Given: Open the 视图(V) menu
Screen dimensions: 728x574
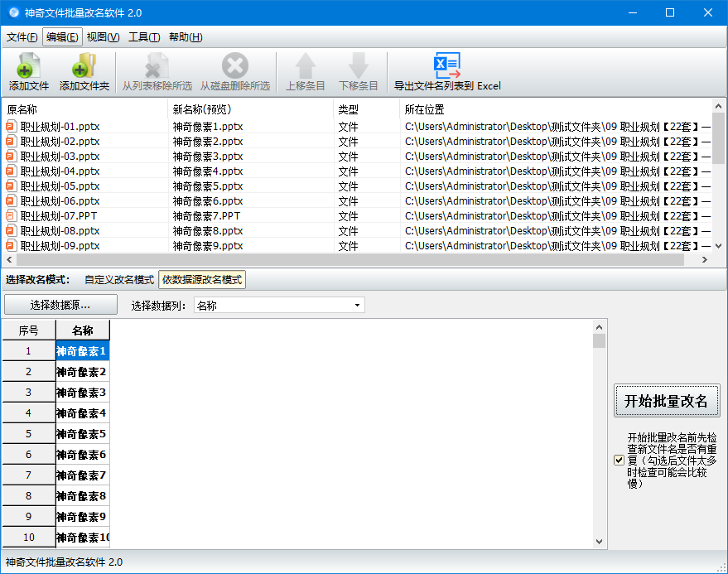Looking at the screenshot, I should point(103,37).
